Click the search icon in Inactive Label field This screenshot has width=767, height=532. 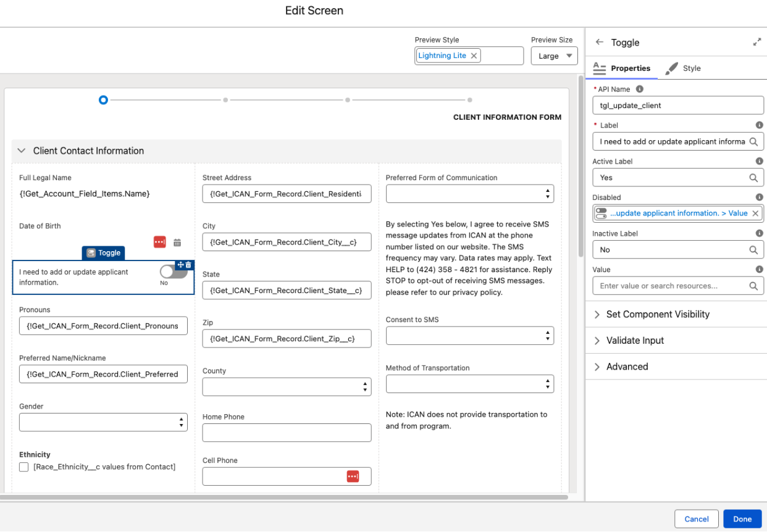tap(753, 250)
